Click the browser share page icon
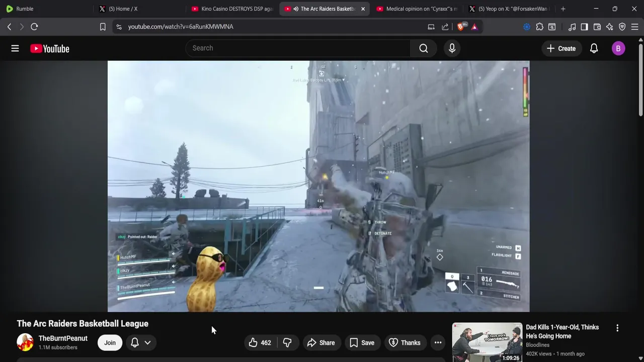644x362 pixels. point(445,27)
